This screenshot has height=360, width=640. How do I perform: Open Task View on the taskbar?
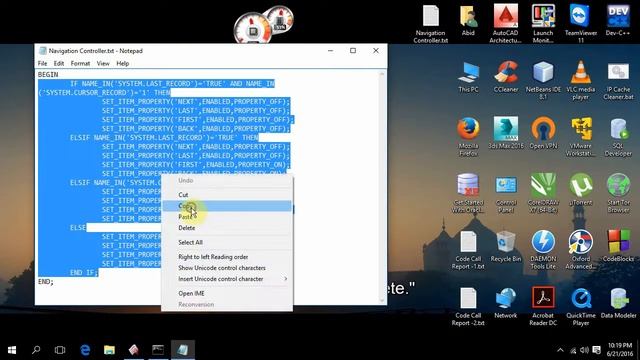[60, 350]
